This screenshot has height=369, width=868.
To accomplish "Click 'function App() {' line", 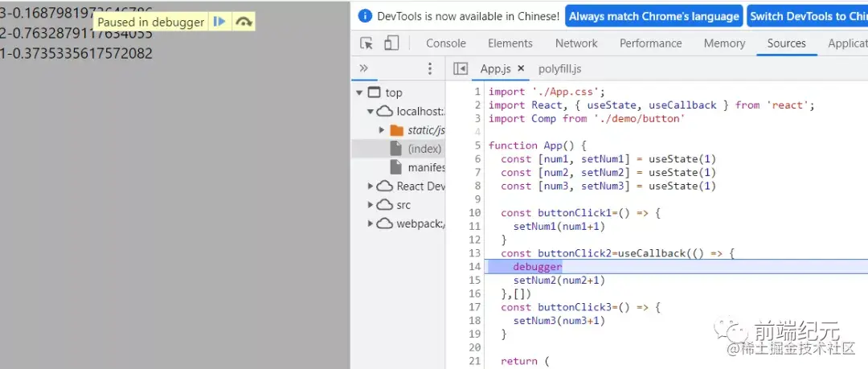I will coord(538,146).
